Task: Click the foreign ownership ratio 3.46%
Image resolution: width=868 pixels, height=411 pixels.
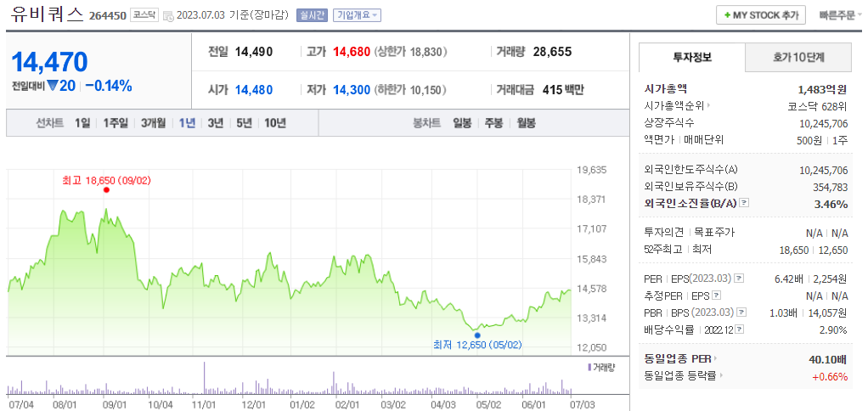Action: tap(831, 204)
